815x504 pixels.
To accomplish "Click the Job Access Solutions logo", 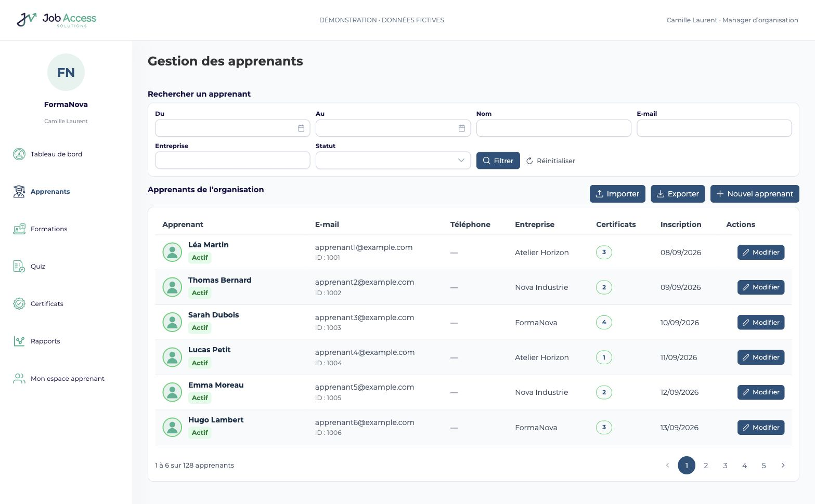I will (x=57, y=20).
